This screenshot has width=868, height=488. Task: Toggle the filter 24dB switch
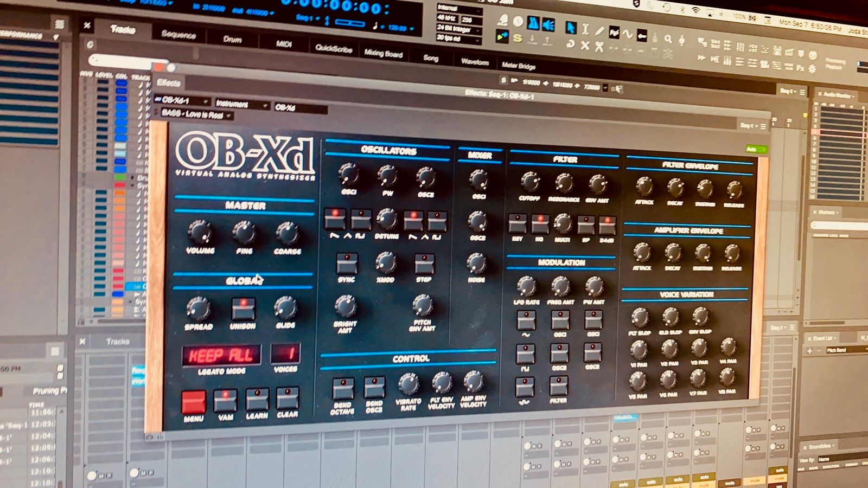coord(607,225)
